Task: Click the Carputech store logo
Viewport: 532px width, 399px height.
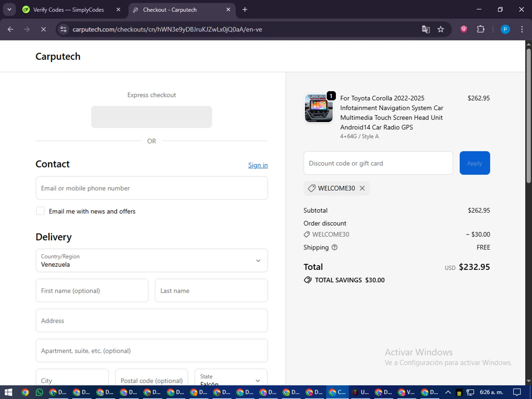Action: click(x=58, y=56)
